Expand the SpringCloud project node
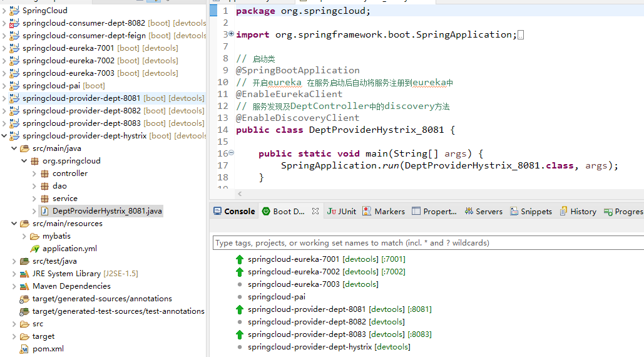 click(x=4, y=10)
